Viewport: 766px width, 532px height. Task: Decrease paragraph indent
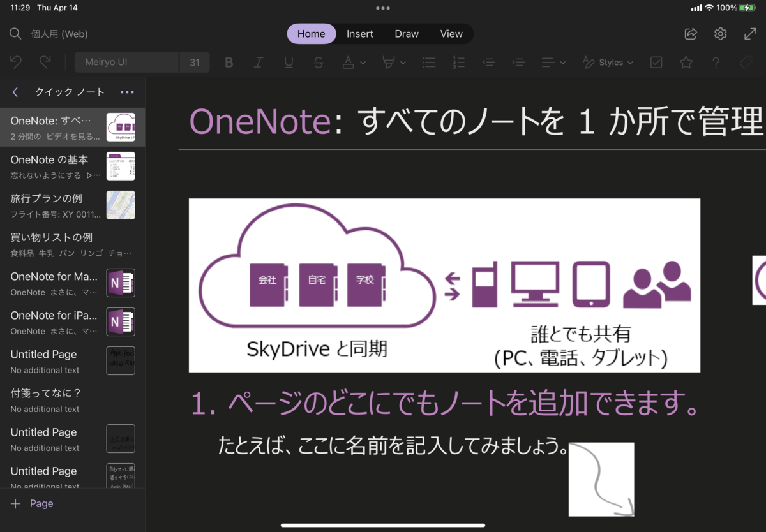[488, 63]
